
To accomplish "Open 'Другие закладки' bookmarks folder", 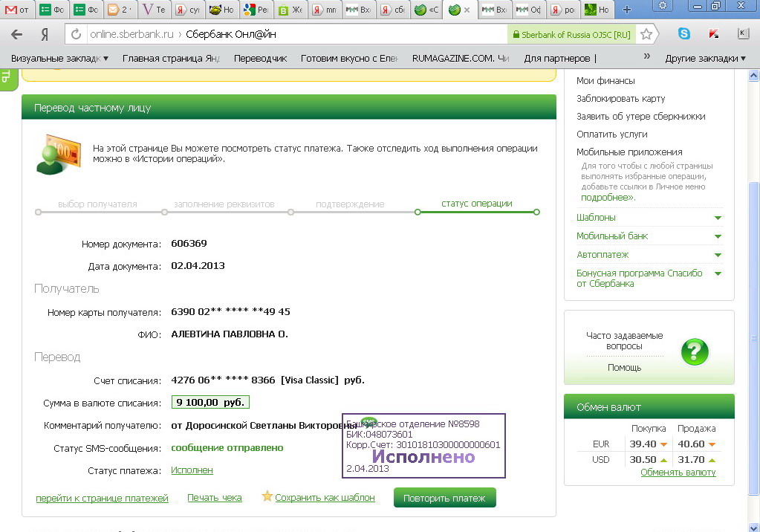I will click(x=705, y=59).
